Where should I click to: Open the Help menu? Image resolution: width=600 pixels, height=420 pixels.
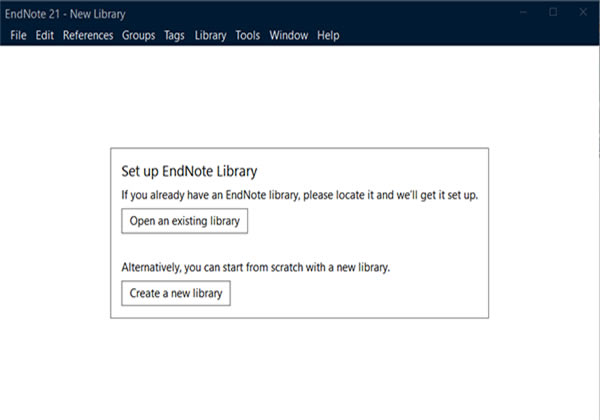[x=328, y=35]
